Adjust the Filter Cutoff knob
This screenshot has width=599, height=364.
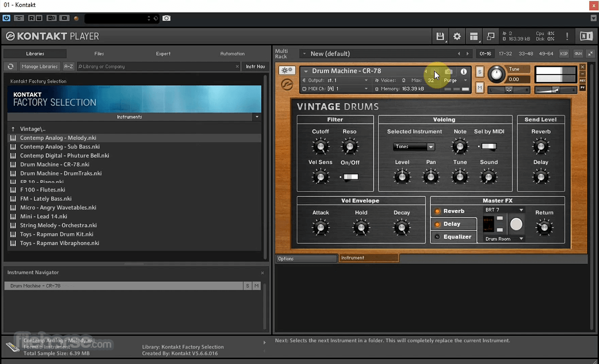click(321, 147)
